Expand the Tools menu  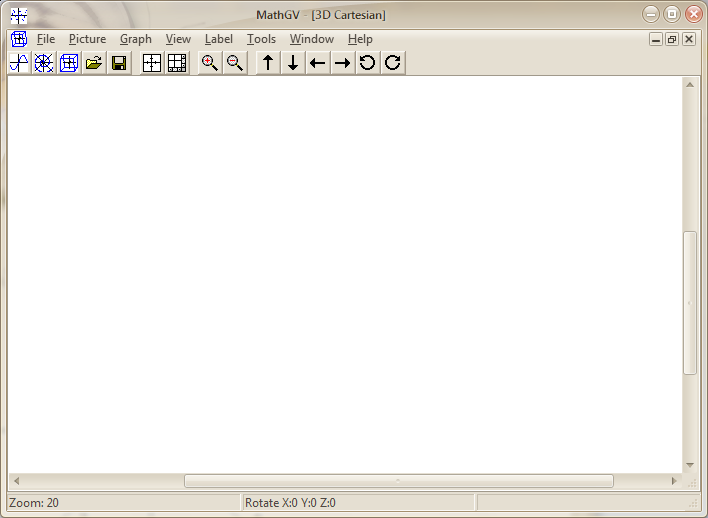tap(261, 39)
